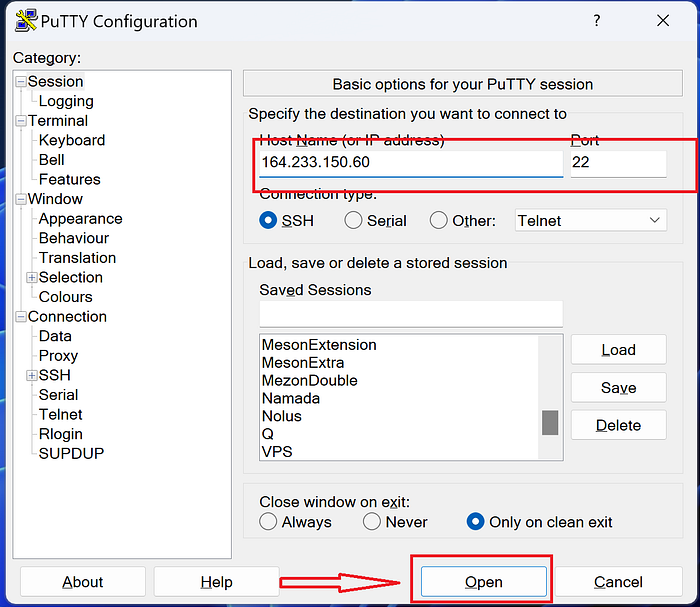
Task: Select Colours in the category tree
Action: click(x=65, y=297)
